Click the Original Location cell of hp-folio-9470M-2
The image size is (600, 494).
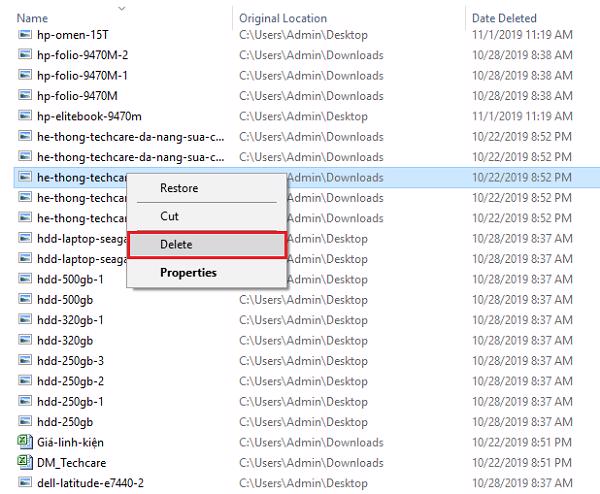(x=311, y=55)
